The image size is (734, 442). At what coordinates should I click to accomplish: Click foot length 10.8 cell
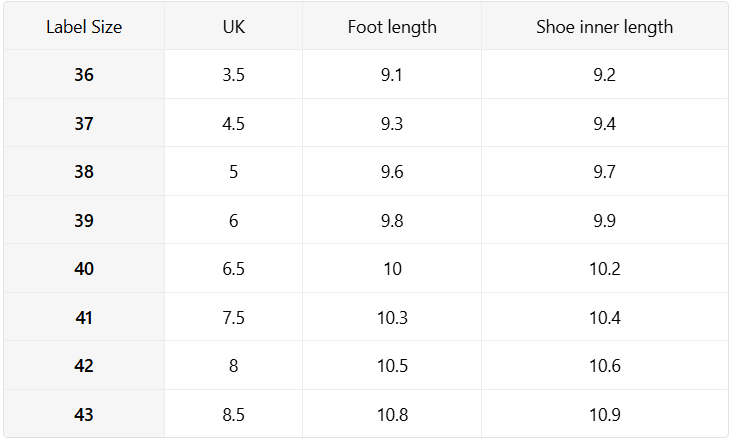(x=392, y=415)
